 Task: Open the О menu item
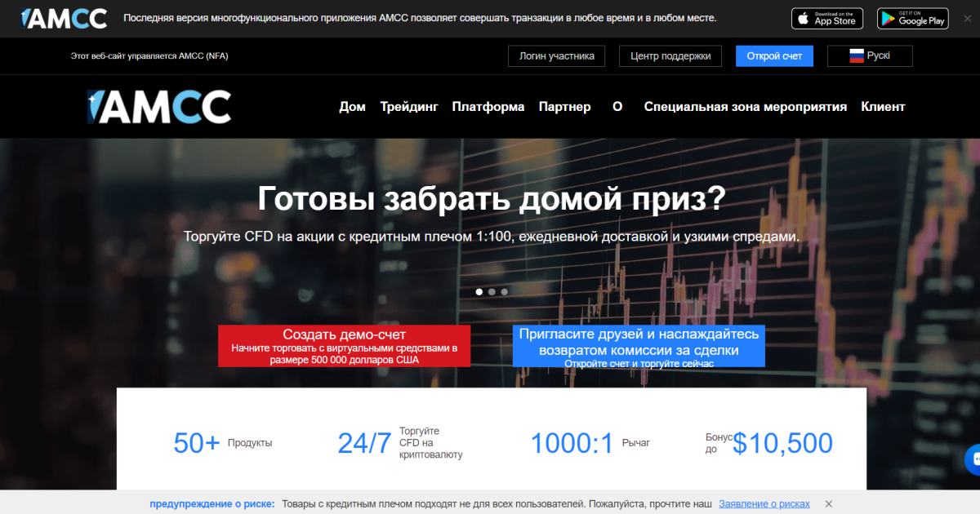[x=617, y=107]
